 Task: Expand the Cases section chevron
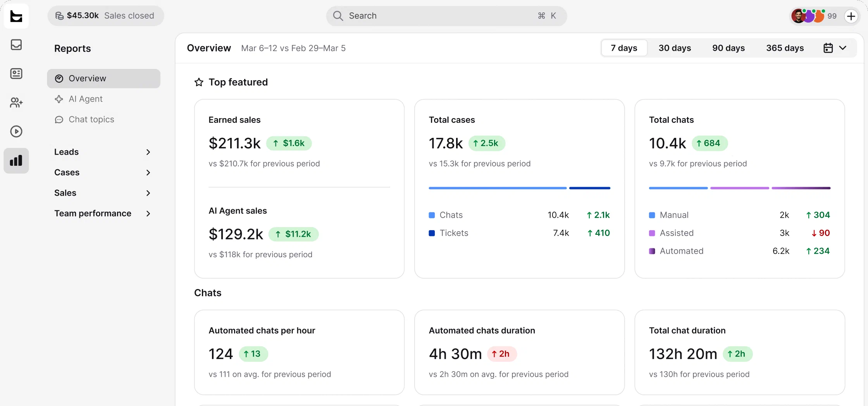(x=148, y=172)
